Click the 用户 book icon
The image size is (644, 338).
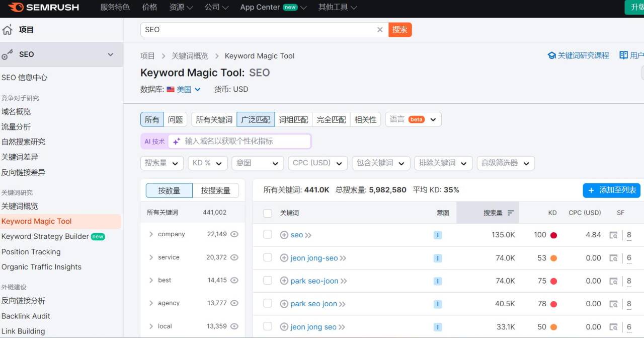(x=623, y=55)
